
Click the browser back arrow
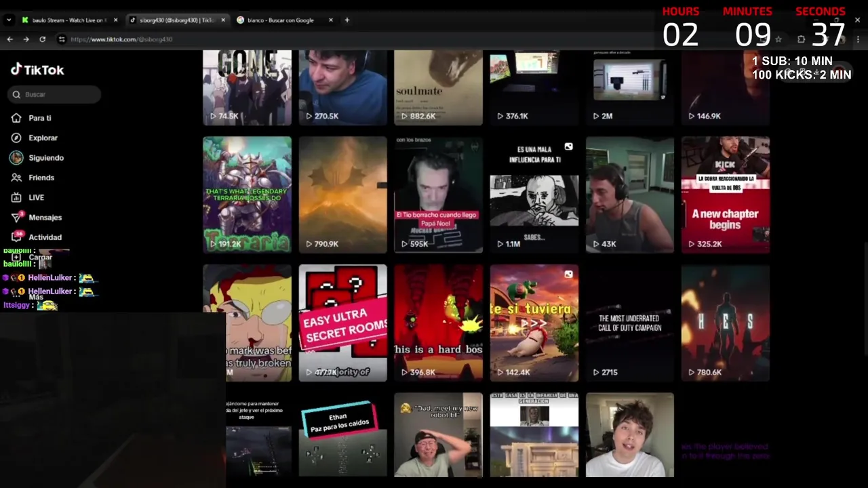9,39
